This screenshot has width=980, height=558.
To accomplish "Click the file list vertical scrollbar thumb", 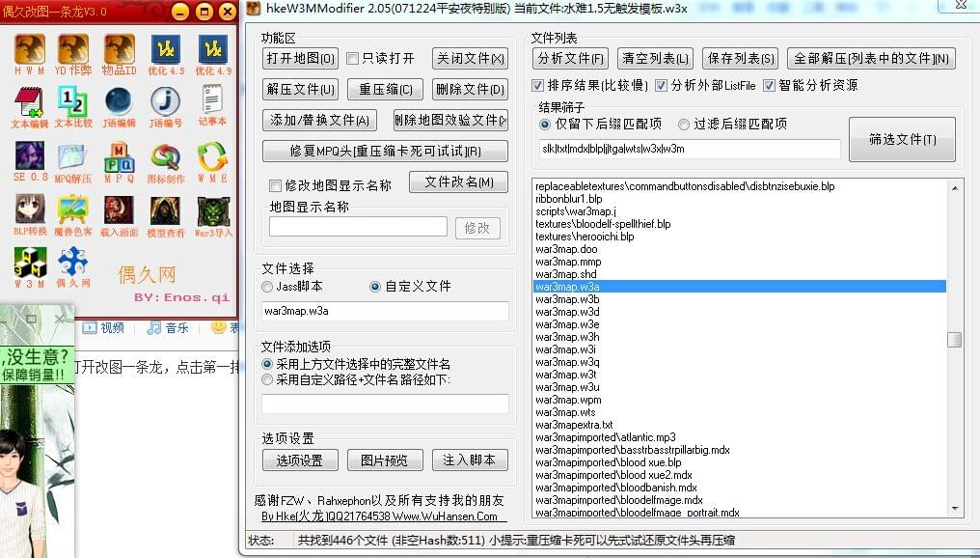I will [954, 339].
